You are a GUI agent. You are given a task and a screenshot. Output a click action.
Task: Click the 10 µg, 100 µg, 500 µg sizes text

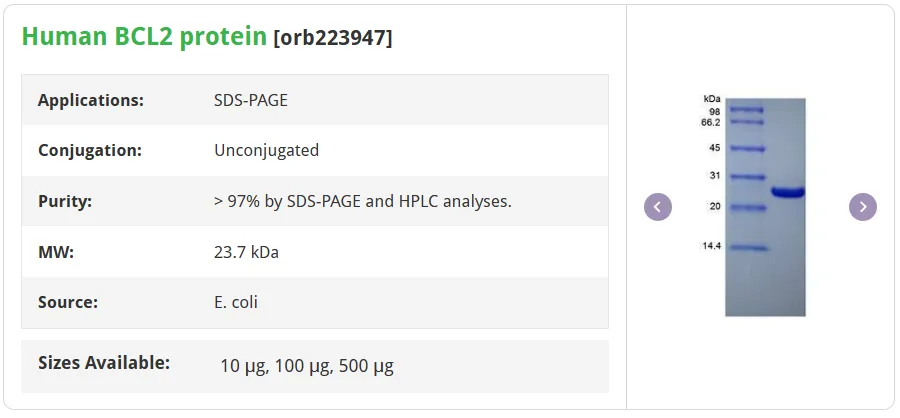coord(307,366)
